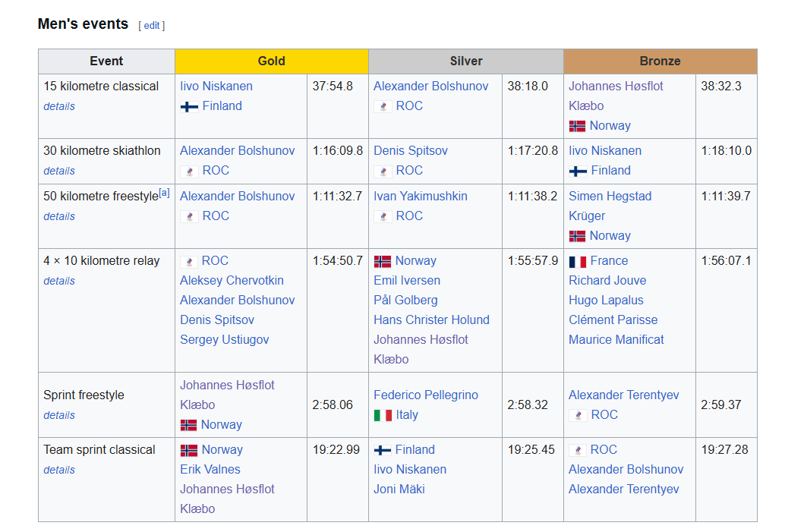Click ROC flag under Ivan Yakimushkin
Viewport: 785px width, 532px height.
383,216
